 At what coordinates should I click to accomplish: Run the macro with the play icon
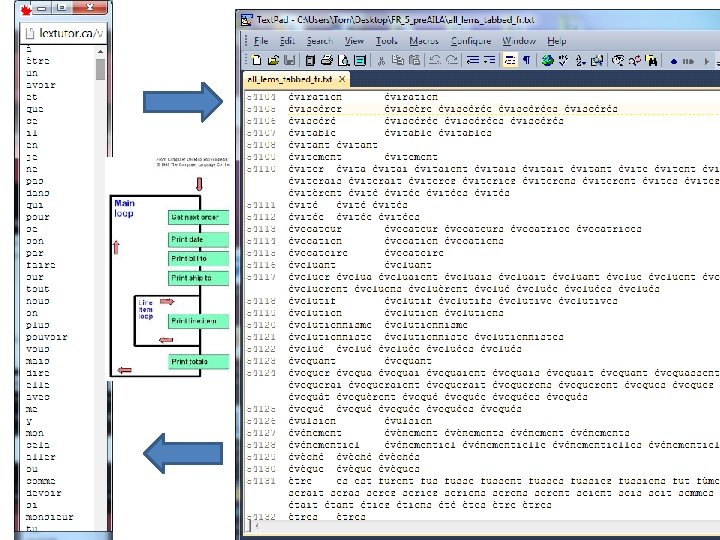pos(707,61)
